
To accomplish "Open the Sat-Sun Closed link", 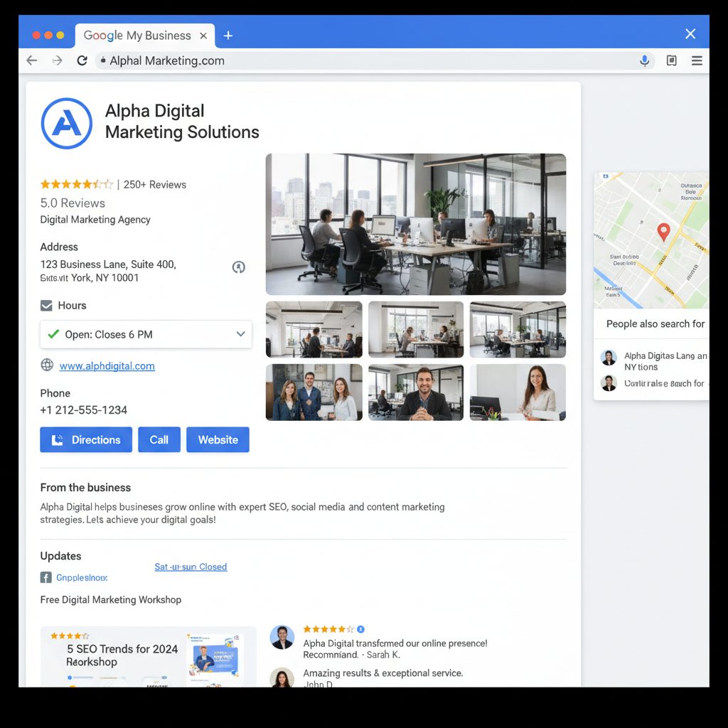I will coord(191,567).
